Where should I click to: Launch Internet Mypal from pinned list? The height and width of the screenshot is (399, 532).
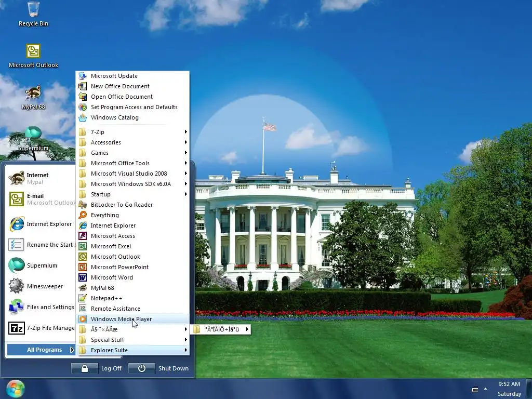click(41, 179)
